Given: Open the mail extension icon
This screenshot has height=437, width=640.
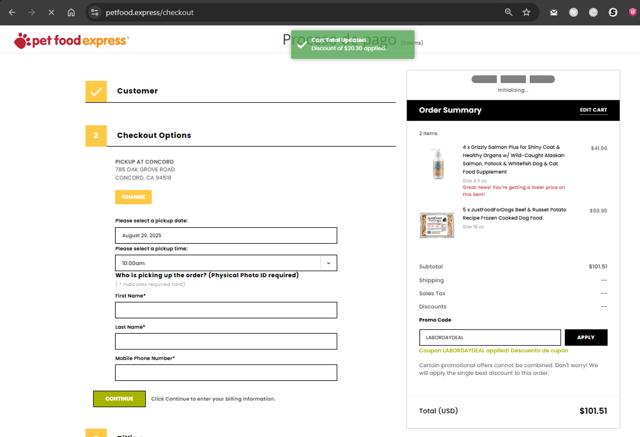Looking at the screenshot, I should [553, 12].
